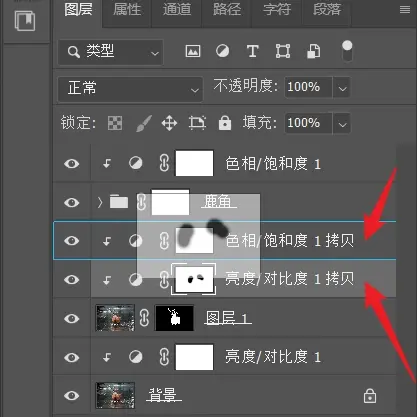Filter for adjustment layers icon
417x417 pixels.
(222, 51)
